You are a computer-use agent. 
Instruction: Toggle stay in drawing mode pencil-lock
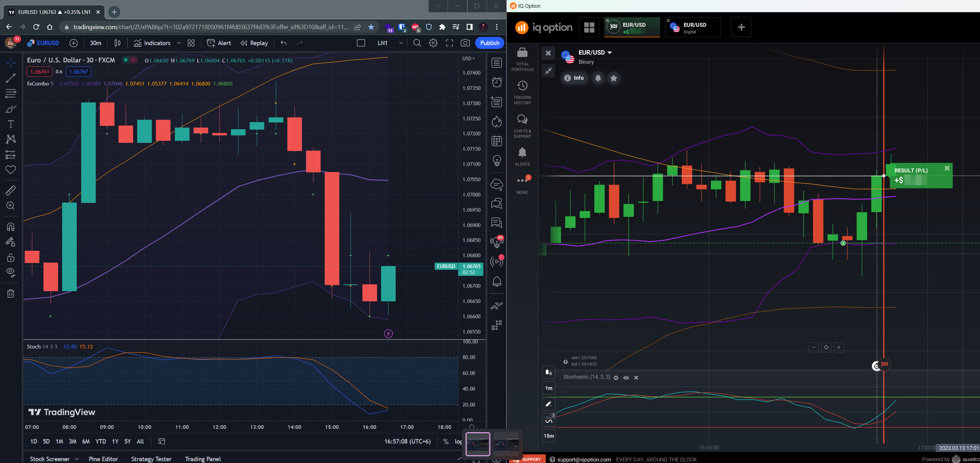[x=11, y=242]
